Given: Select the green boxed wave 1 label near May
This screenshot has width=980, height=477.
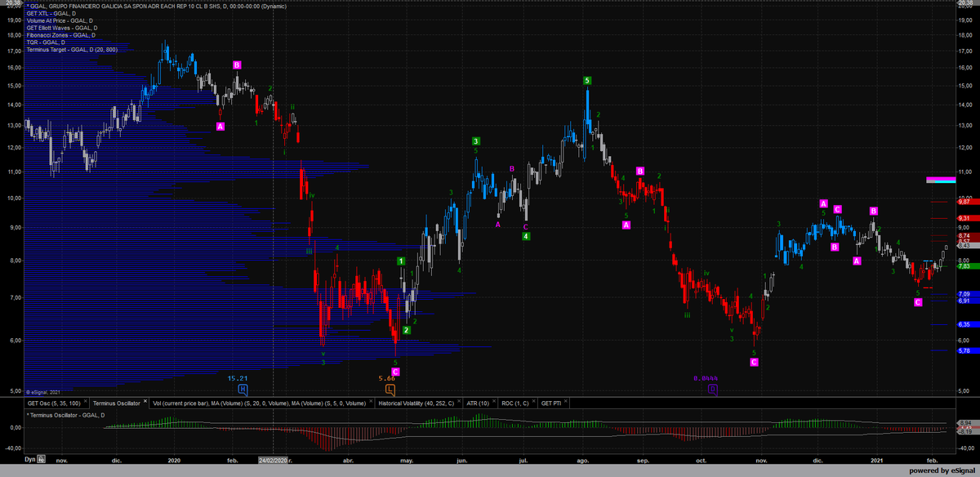Looking at the screenshot, I should 401,261.
